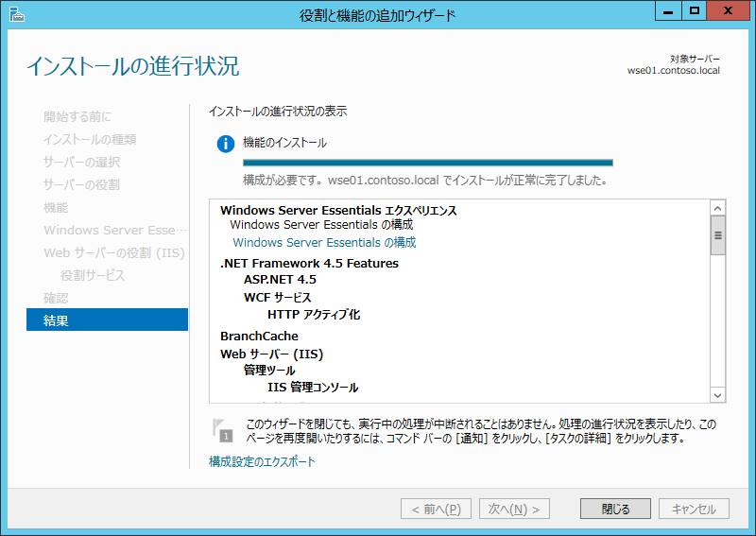Click the < 前へ(P) button

coord(436,509)
